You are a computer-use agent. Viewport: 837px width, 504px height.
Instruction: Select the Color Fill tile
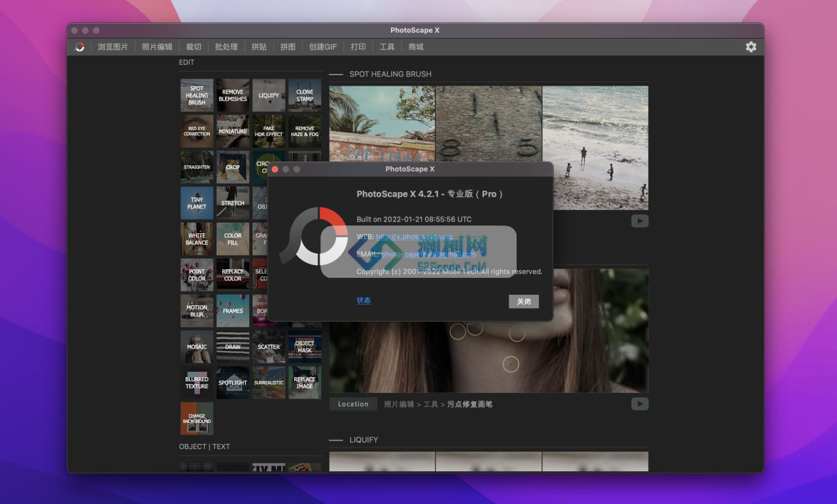click(233, 239)
